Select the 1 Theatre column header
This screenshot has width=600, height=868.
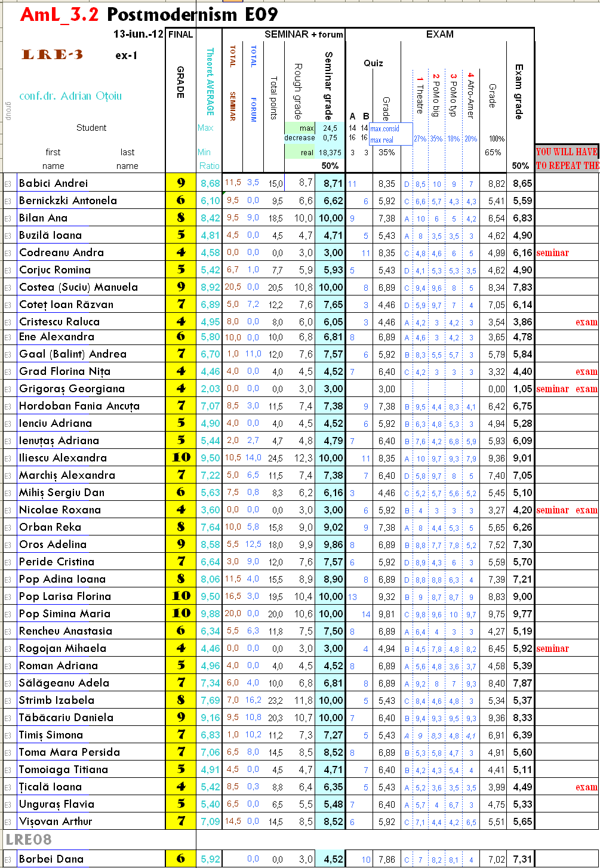[x=420, y=94]
